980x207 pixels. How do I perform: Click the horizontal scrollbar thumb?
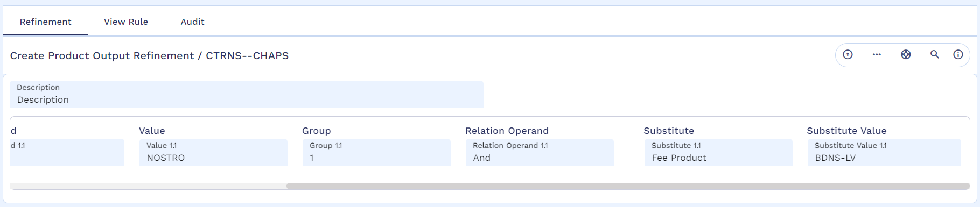pyautogui.click(x=628, y=186)
